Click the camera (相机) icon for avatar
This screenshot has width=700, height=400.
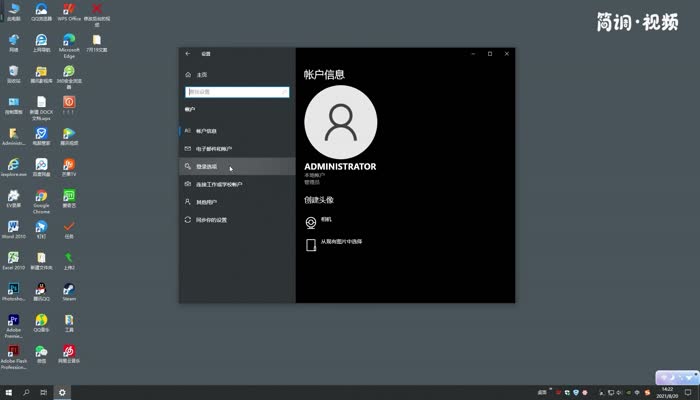(x=311, y=220)
